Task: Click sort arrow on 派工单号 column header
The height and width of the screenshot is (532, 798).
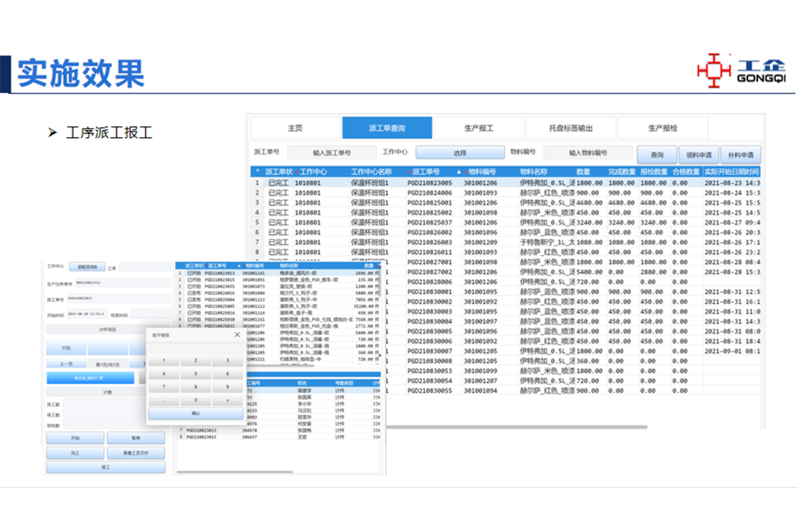Action: pyautogui.click(x=458, y=172)
